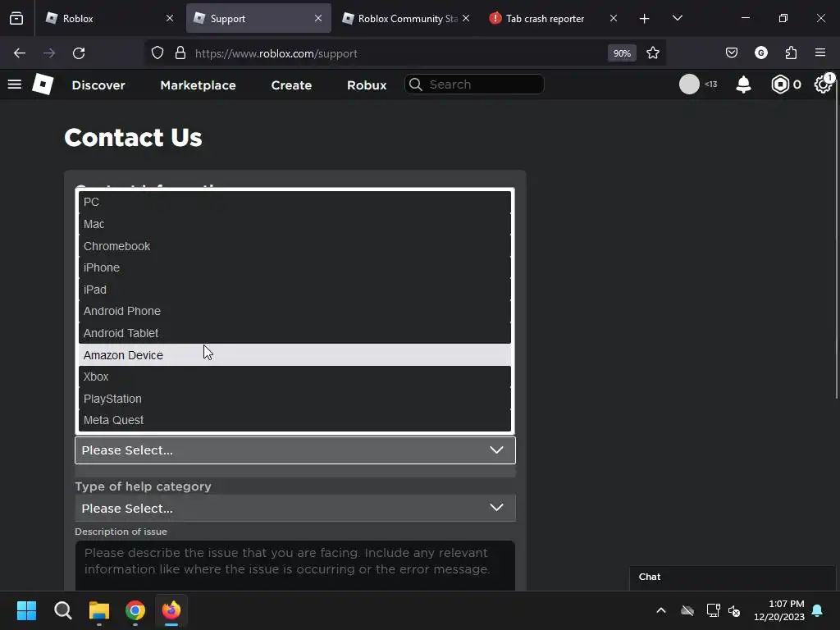Image resolution: width=840 pixels, height=630 pixels.
Task: Open the Windows notification bell in tray
Action: 818,610
